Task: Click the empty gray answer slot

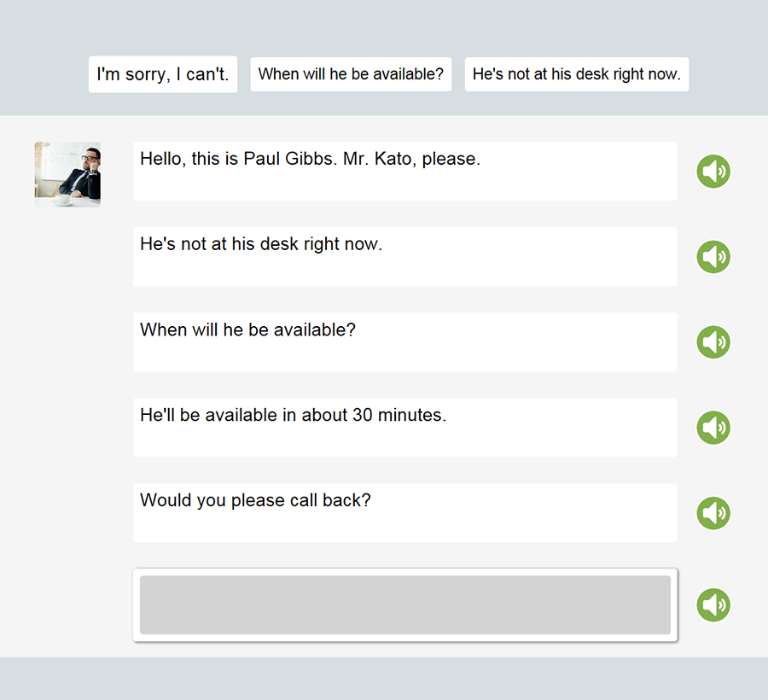Action: 405,604
